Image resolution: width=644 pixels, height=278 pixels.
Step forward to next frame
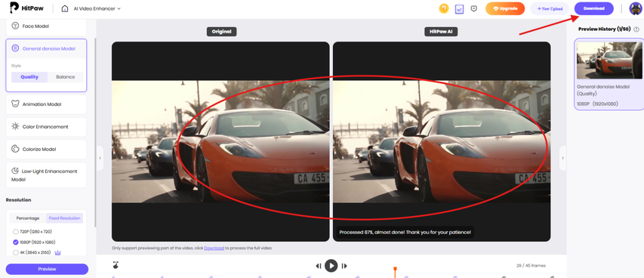344,266
